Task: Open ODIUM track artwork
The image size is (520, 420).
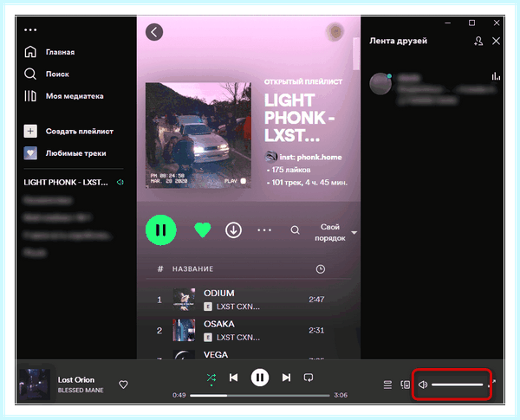Action: 184,300
